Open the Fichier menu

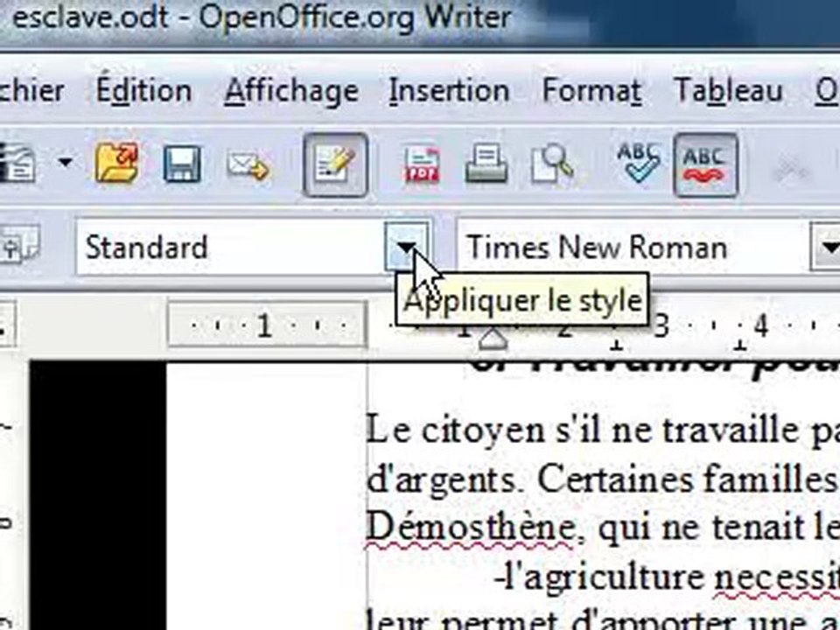(32, 90)
